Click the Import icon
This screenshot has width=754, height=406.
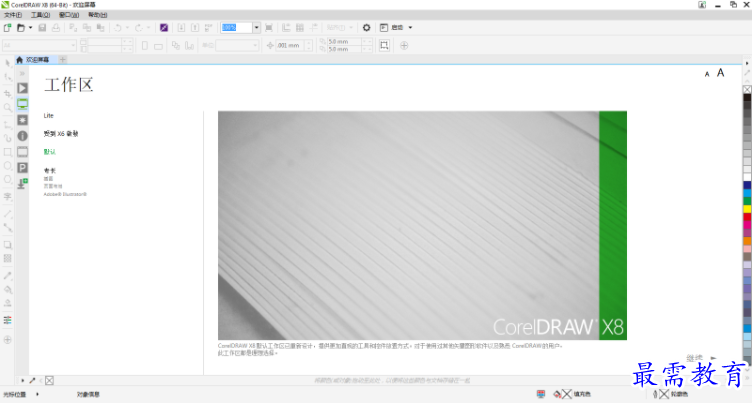(x=181, y=28)
